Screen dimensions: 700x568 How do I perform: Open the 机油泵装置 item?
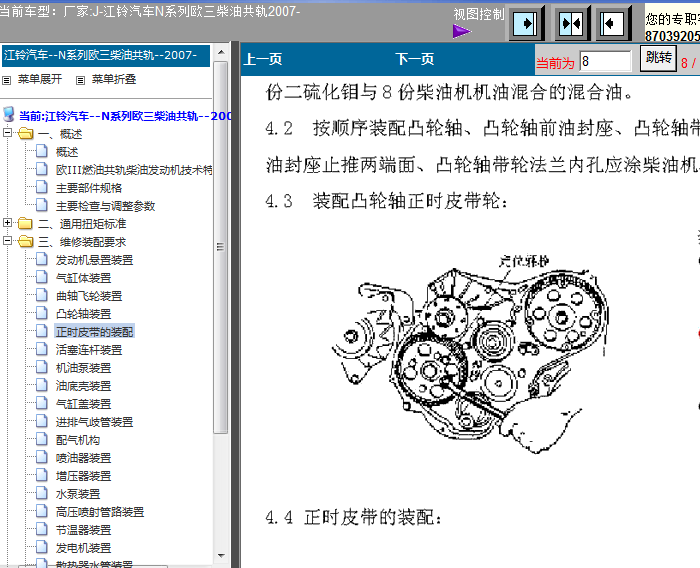tap(83, 368)
